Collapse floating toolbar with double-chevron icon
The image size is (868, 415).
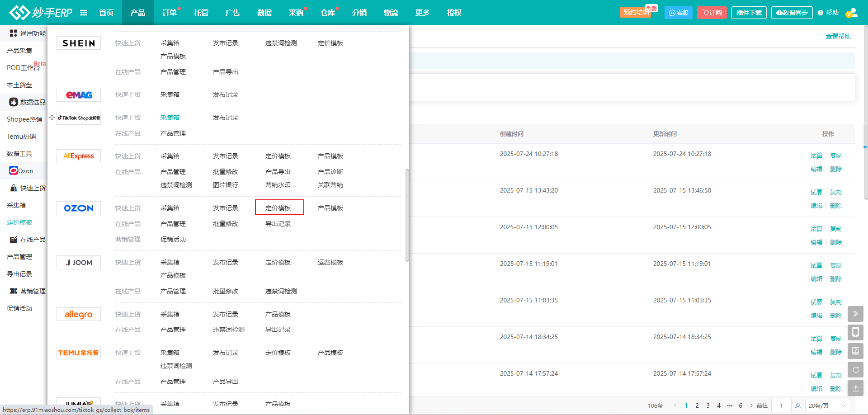[x=855, y=314]
